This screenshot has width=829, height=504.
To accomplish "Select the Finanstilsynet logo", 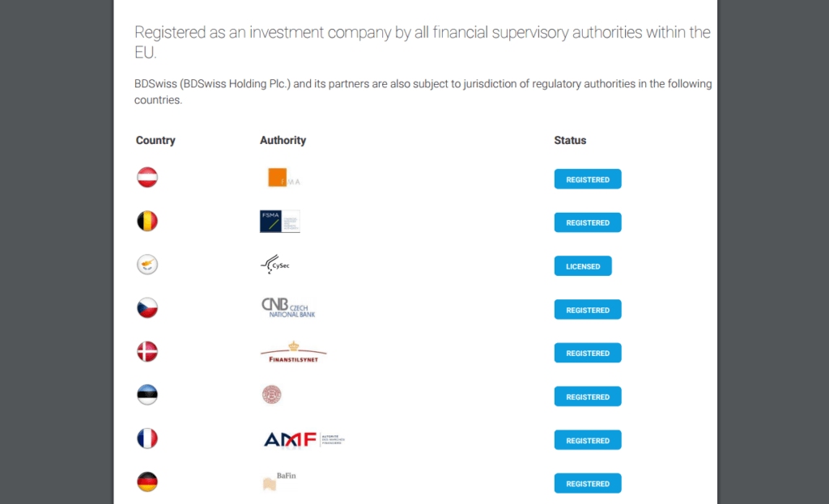I will pos(293,353).
